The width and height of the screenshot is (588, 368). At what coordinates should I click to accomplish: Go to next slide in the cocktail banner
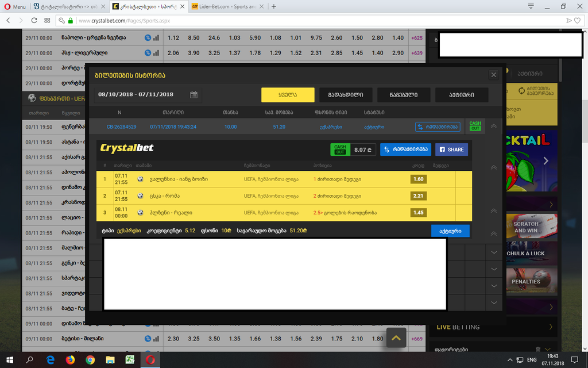click(x=546, y=161)
